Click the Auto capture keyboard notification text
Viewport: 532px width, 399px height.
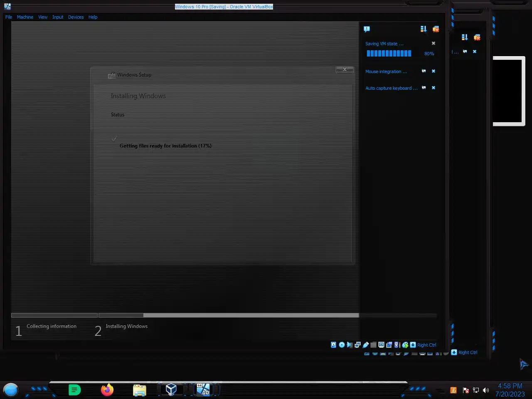point(391,88)
